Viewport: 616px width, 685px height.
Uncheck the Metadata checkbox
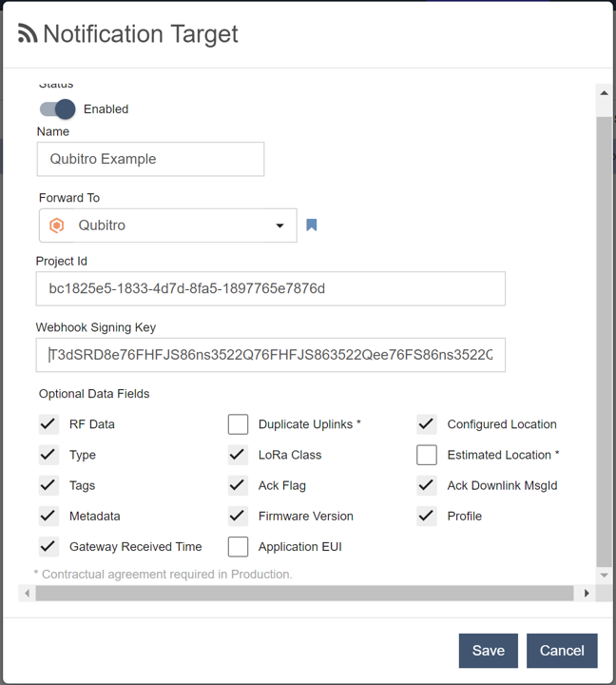48,516
